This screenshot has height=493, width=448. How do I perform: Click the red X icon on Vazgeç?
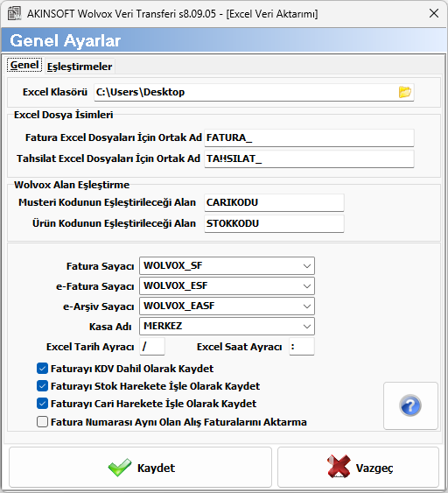point(339,467)
